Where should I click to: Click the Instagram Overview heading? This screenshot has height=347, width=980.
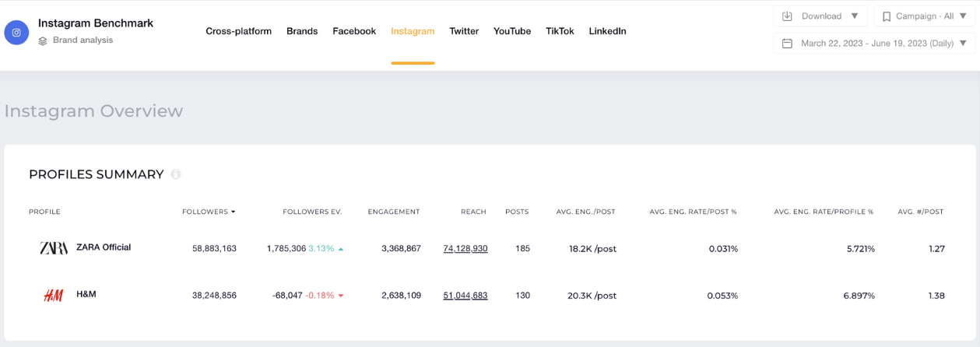coord(93,111)
